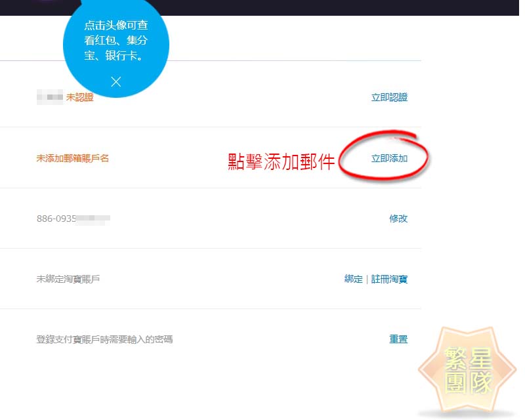This screenshot has height=420, width=525.
Task: Click the 立即認證 link
Action: pos(389,97)
